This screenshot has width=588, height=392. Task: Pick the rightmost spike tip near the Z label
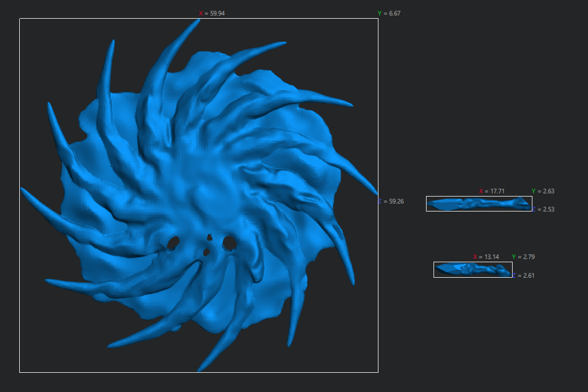376,194
